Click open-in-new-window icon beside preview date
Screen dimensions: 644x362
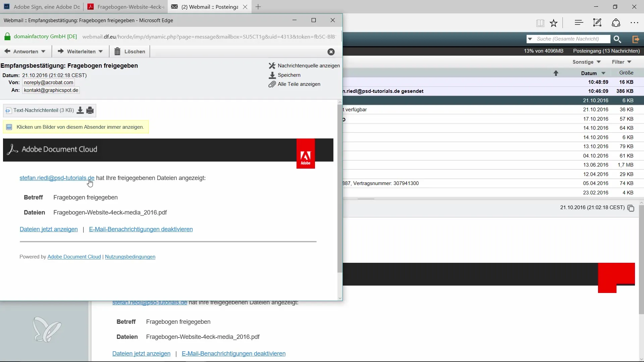pyautogui.click(x=631, y=208)
